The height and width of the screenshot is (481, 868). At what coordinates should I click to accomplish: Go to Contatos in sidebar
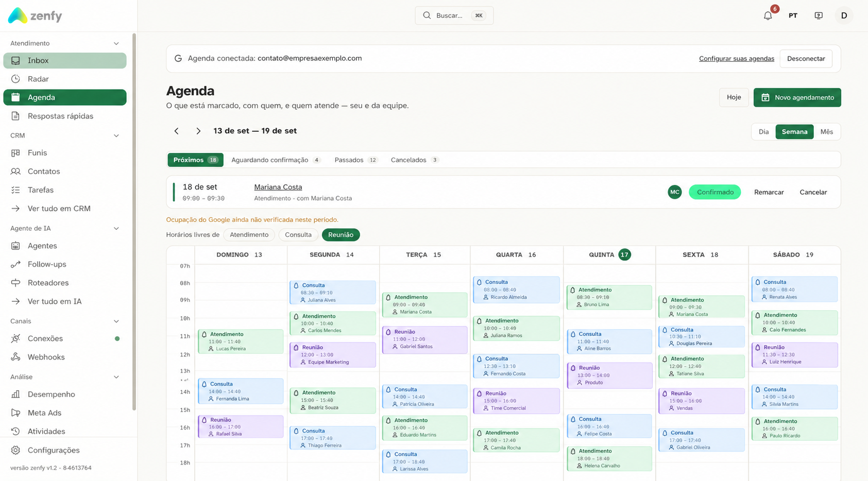pyautogui.click(x=65, y=171)
